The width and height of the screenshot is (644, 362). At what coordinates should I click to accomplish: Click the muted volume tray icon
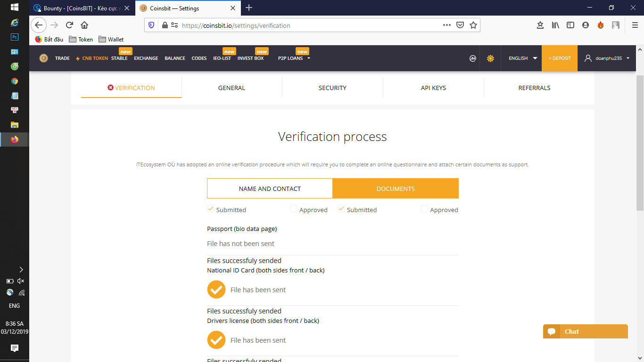pyautogui.click(x=21, y=281)
